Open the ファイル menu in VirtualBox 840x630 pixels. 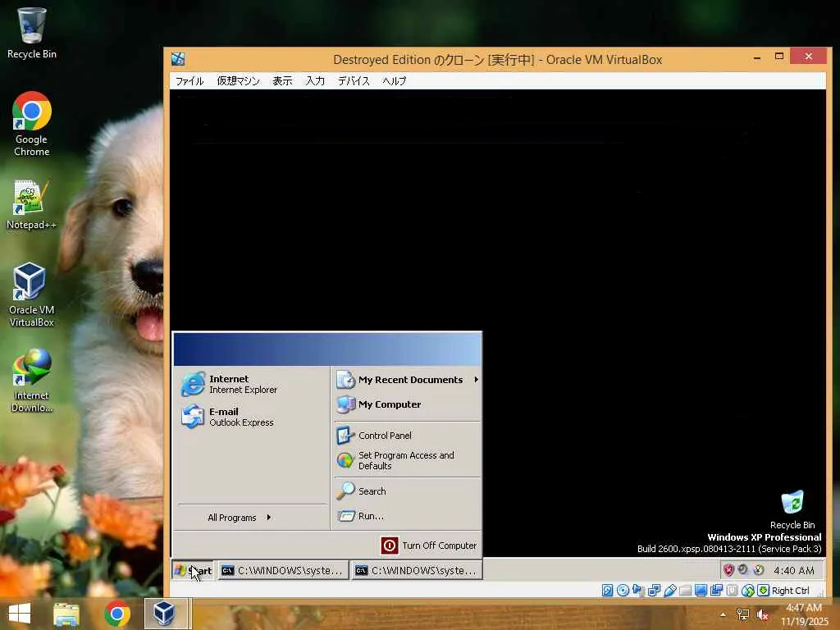189,81
